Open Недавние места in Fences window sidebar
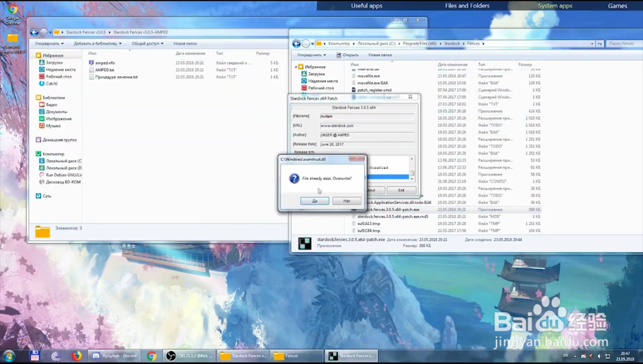Viewport: 643px width, 364px height. coord(323,81)
